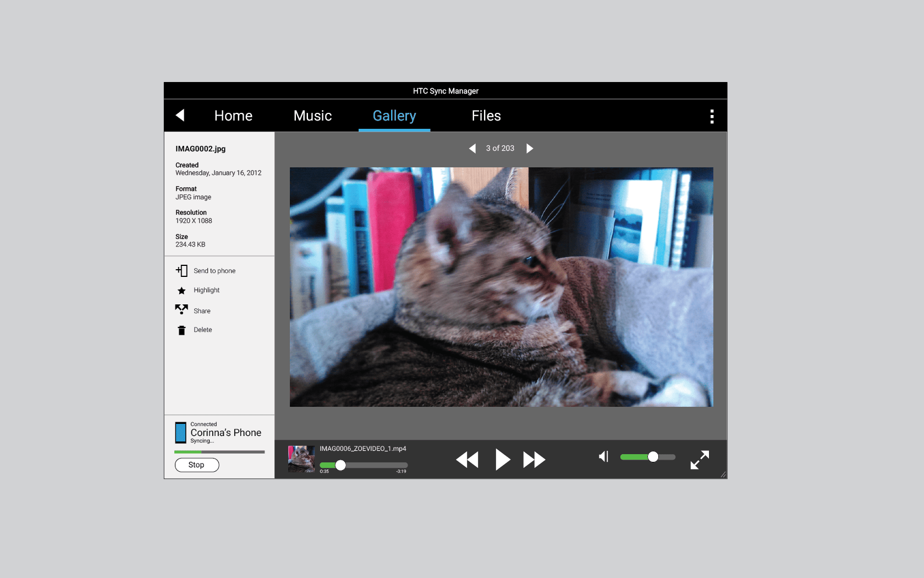Toggle fullscreen with the expand arrows icon

700,460
